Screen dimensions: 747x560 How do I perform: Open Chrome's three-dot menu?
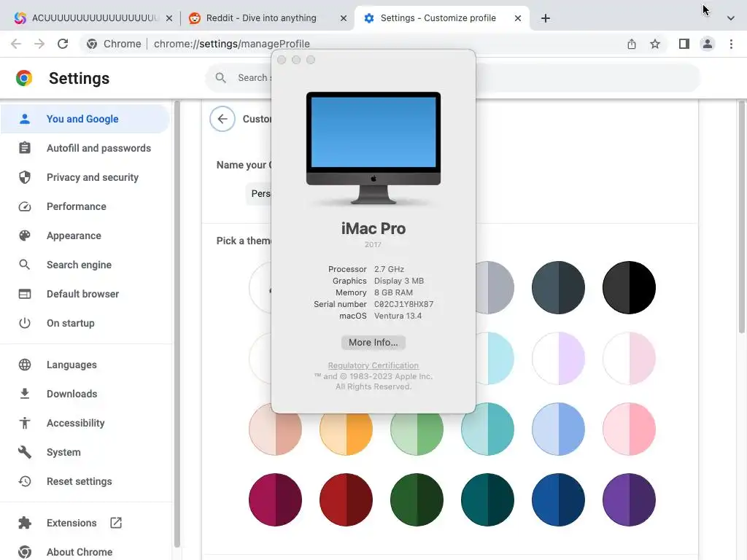[x=731, y=44]
